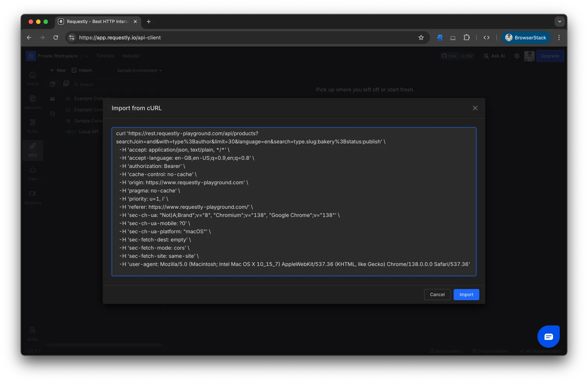Go back in browser history
Viewport: 588px width, 383px height.
[x=29, y=38]
